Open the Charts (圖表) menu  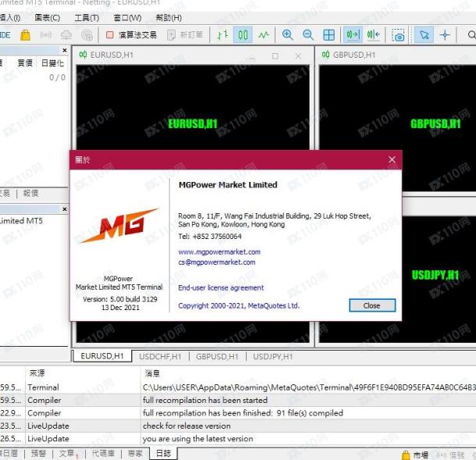click(47, 18)
